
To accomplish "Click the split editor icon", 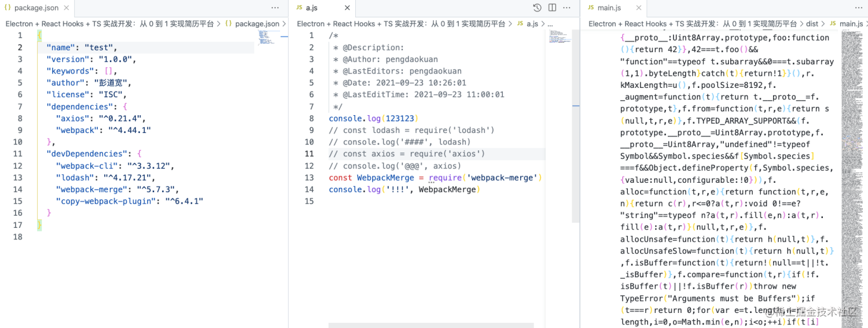I will [552, 8].
